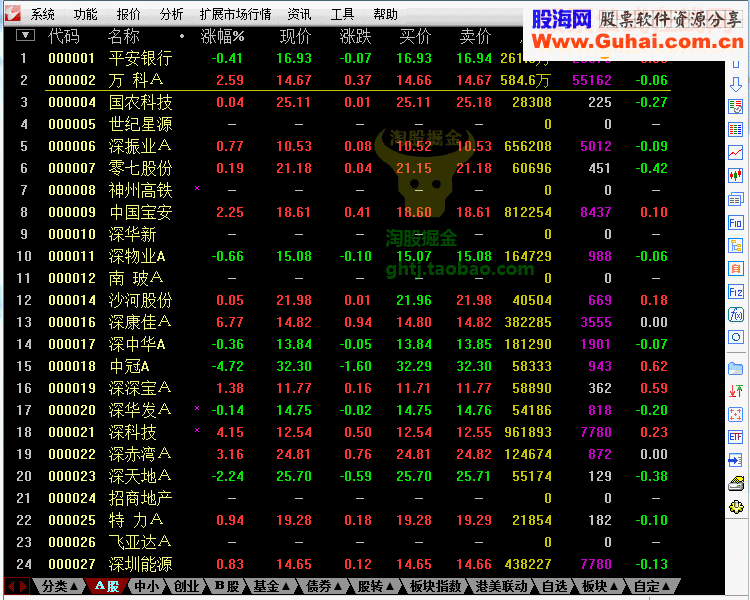The height and width of the screenshot is (600, 750).
Task: Open the f(x) formula icon
Action: 736,314
